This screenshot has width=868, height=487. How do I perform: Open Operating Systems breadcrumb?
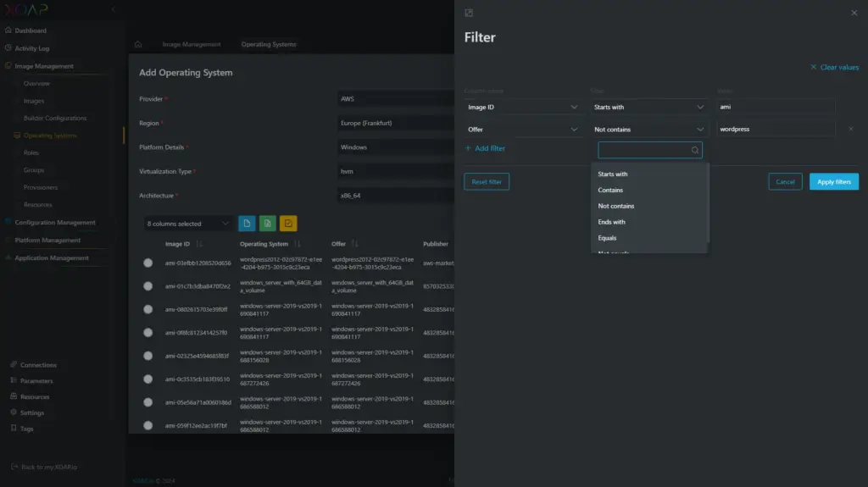tap(269, 44)
